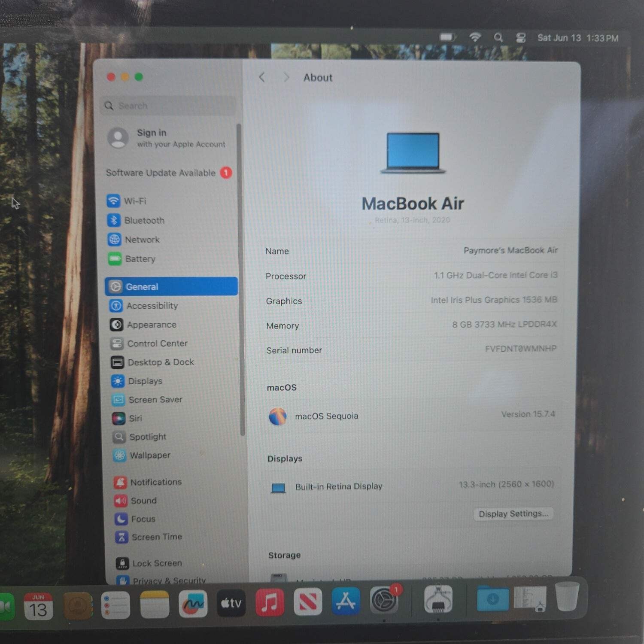Click the macOS Sequoia logo icon
644x644 pixels.
pos(278,416)
